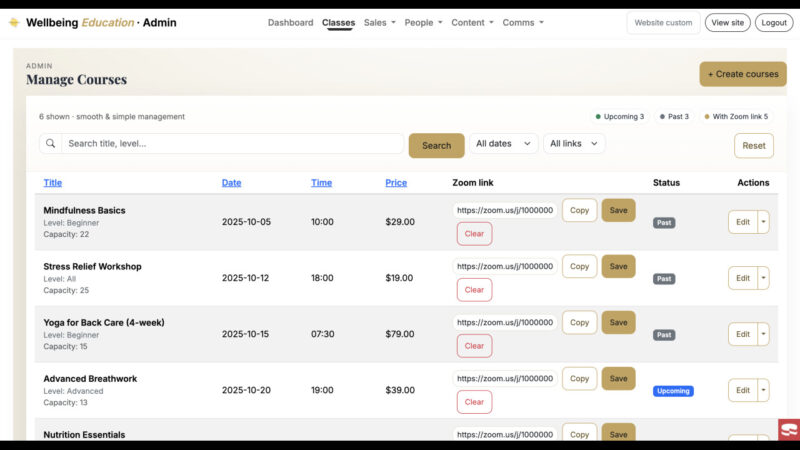
Task: Focus the Search title, level field
Action: 233,143
